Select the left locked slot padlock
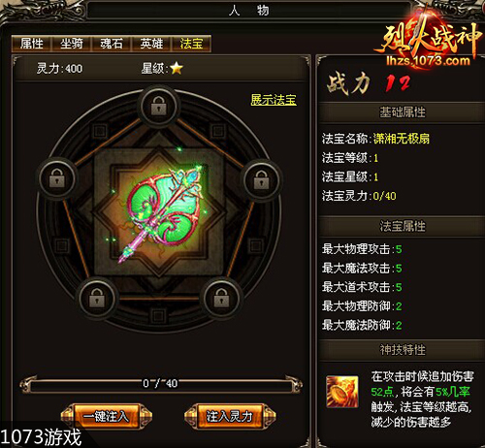 (57, 178)
